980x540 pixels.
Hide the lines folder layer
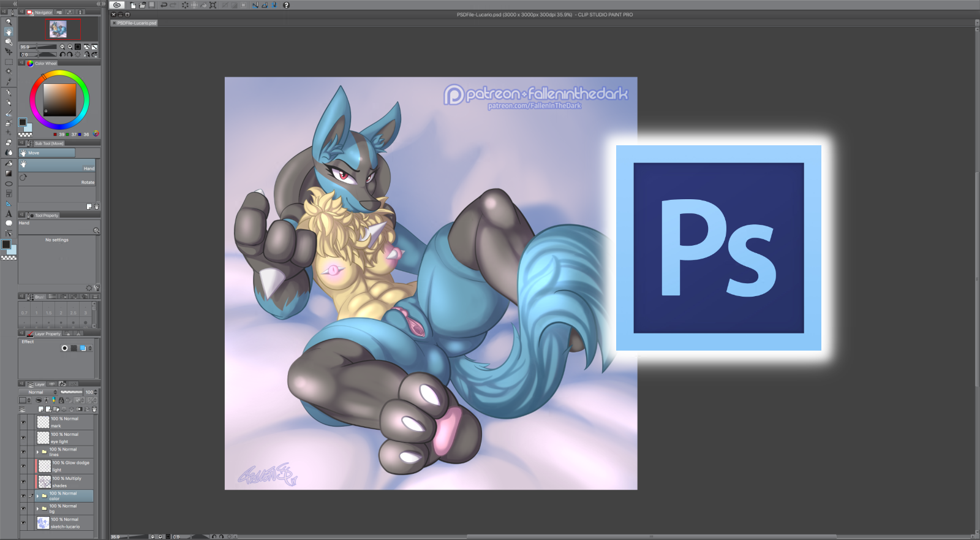(x=23, y=452)
